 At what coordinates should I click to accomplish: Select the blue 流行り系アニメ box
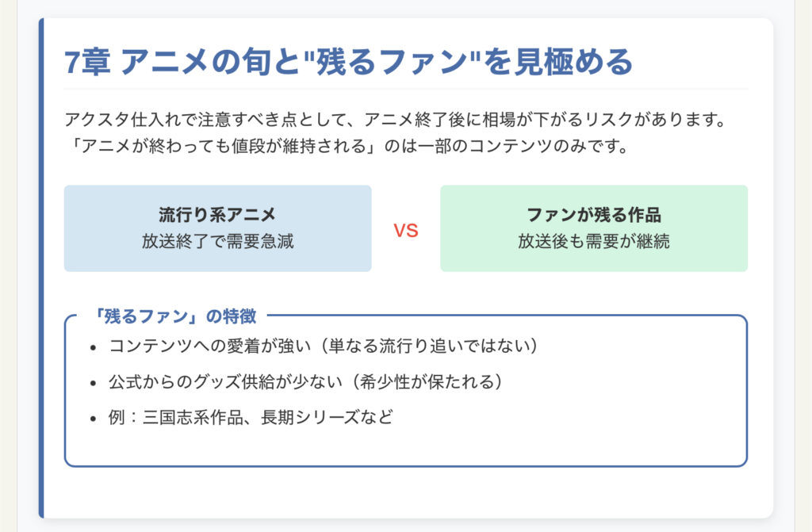[217, 228]
